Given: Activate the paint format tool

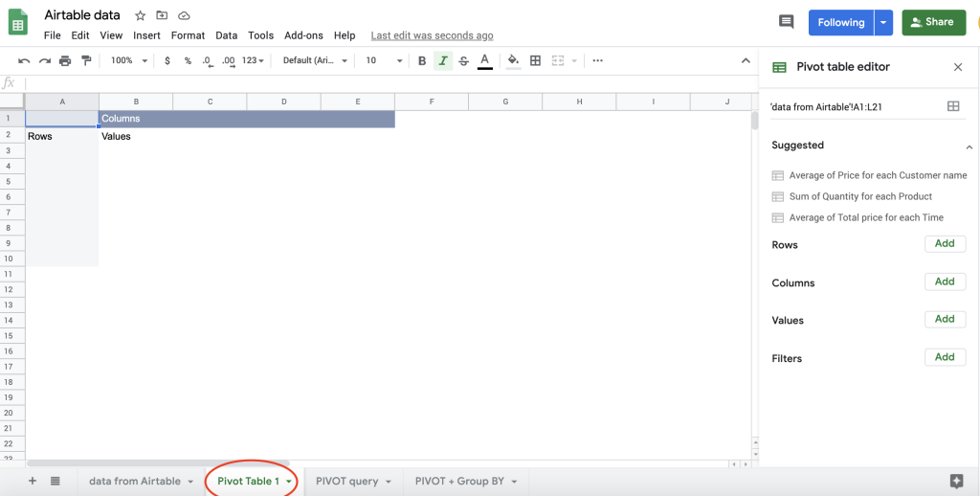Looking at the screenshot, I should (86, 60).
